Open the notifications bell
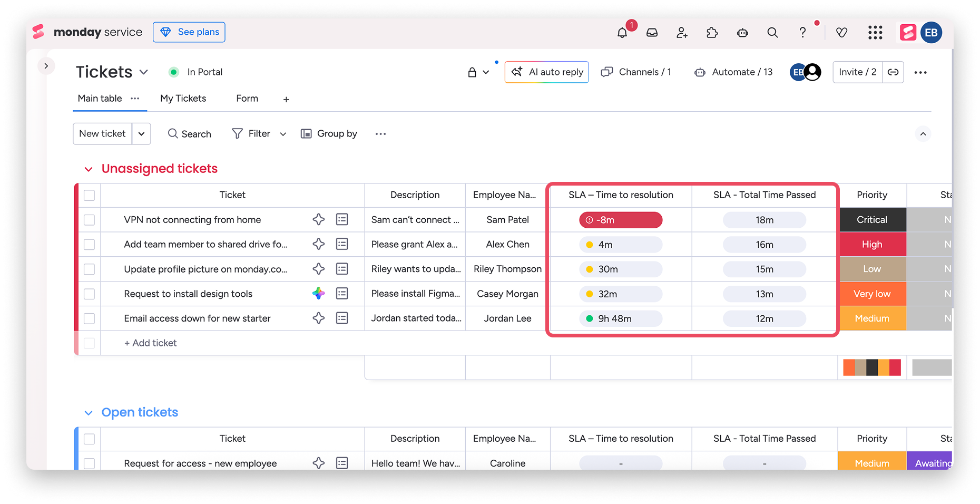Image resolution: width=980 pixels, height=504 pixels. 622,33
